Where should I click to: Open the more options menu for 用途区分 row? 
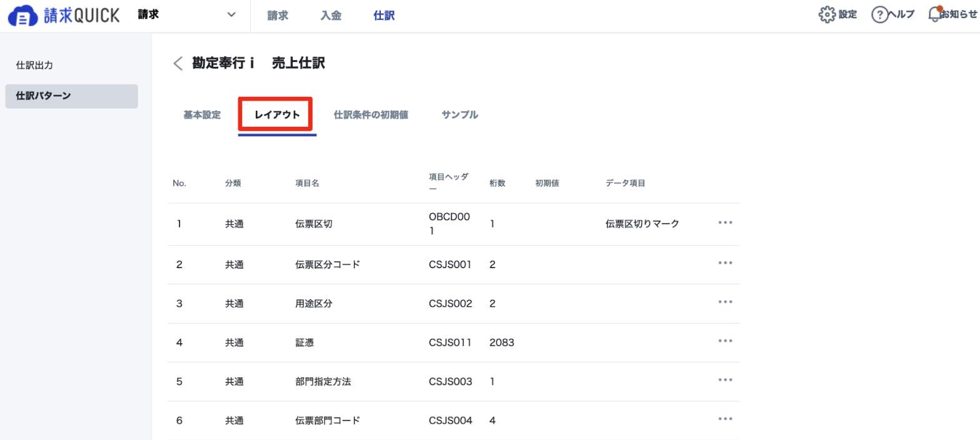[x=725, y=302]
